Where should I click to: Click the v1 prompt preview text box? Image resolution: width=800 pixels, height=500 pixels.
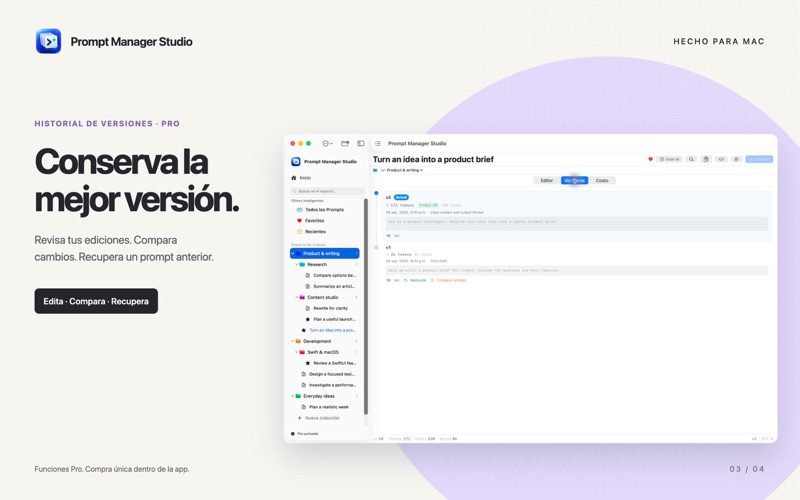[577, 270]
